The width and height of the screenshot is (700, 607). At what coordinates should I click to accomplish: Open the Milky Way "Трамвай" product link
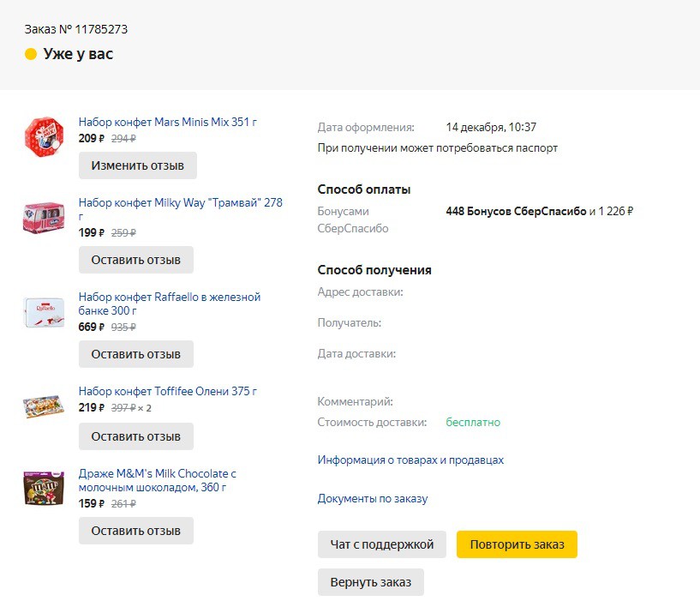click(181, 209)
